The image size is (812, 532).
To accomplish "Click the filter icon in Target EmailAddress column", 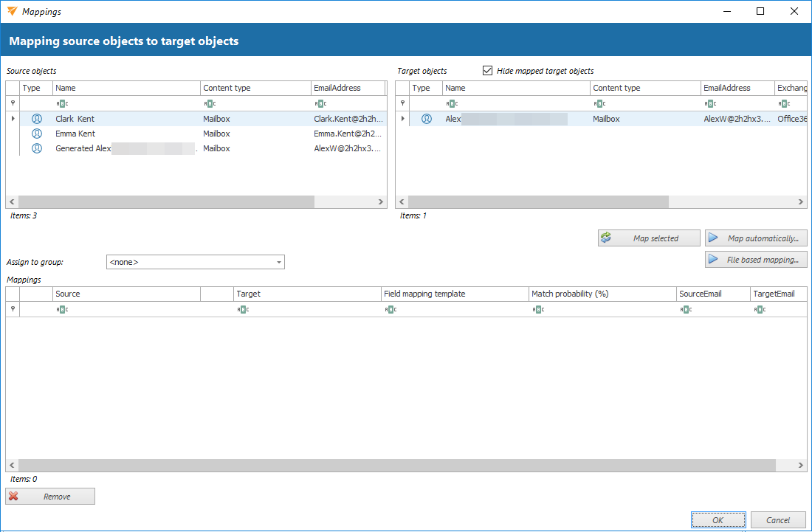I will [x=710, y=104].
